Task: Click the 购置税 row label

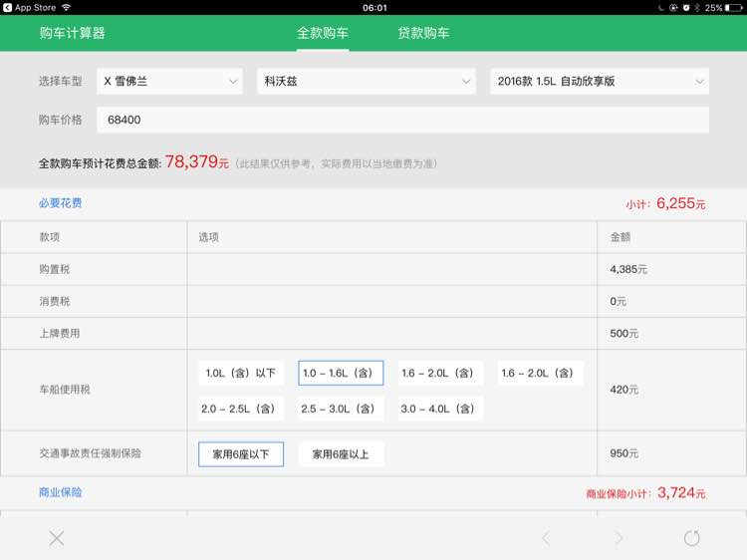Action: (55, 269)
